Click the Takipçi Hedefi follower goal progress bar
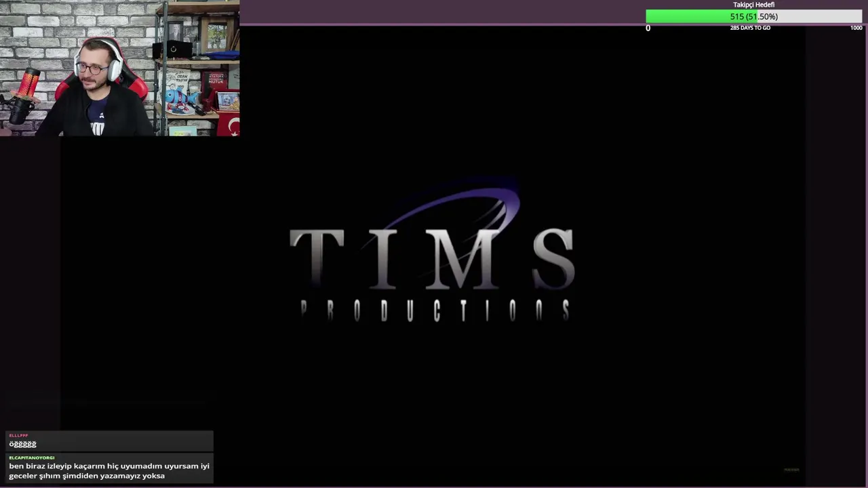 (x=753, y=16)
